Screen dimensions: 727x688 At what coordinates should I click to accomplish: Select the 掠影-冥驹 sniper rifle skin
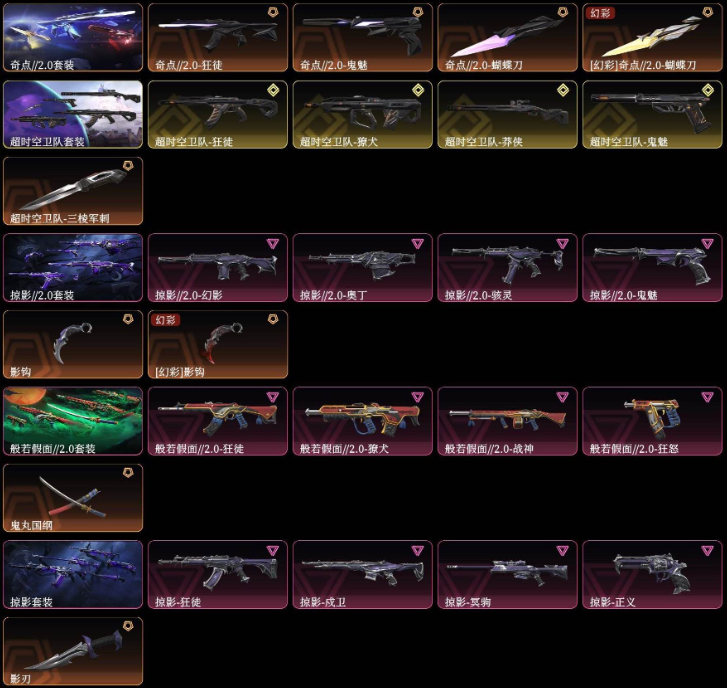(x=507, y=574)
